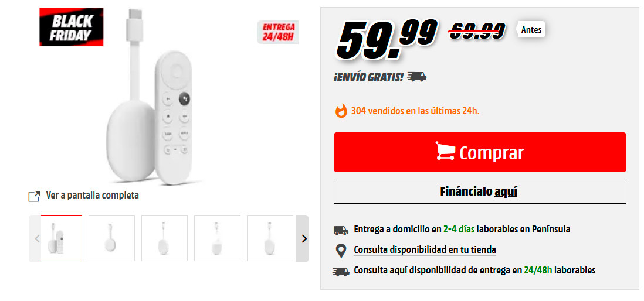Open the Fináncialo aquí financing option

[x=480, y=191]
